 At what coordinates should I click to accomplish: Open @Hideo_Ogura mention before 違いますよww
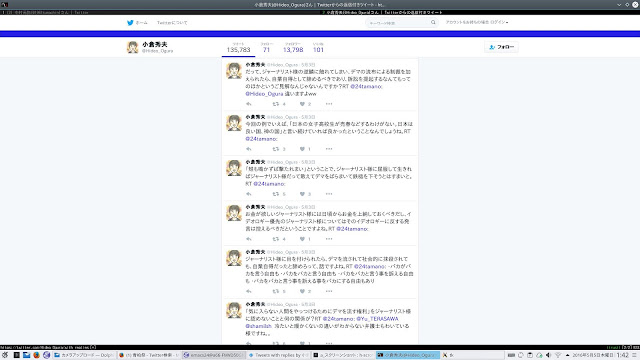(x=264, y=94)
